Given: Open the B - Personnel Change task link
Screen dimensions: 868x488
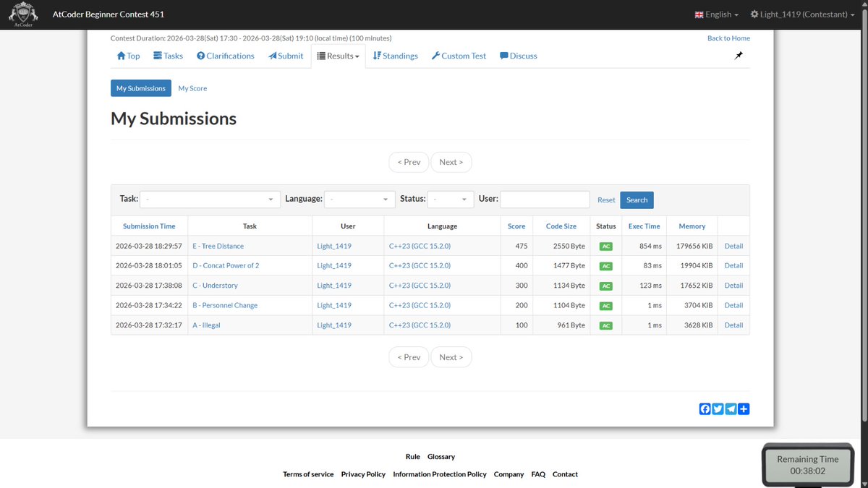Looking at the screenshot, I should click(x=225, y=305).
